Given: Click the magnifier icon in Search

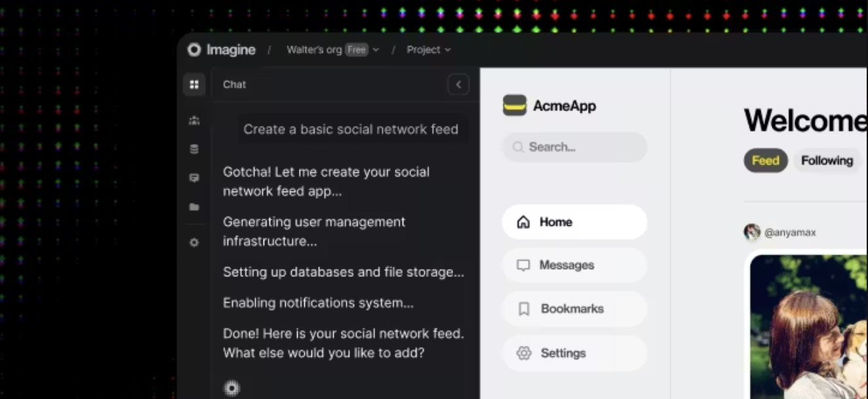Looking at the screenshot, I should pos(519,147).
